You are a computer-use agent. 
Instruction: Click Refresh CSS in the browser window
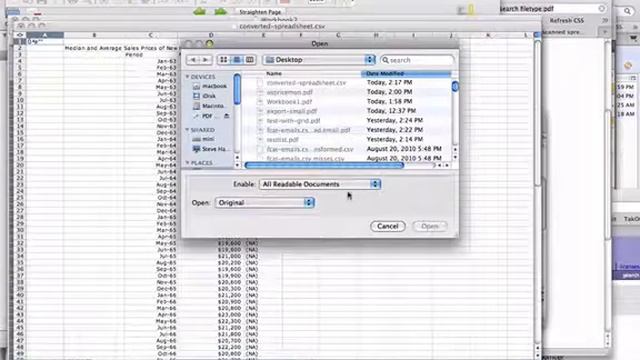(567, 20)
